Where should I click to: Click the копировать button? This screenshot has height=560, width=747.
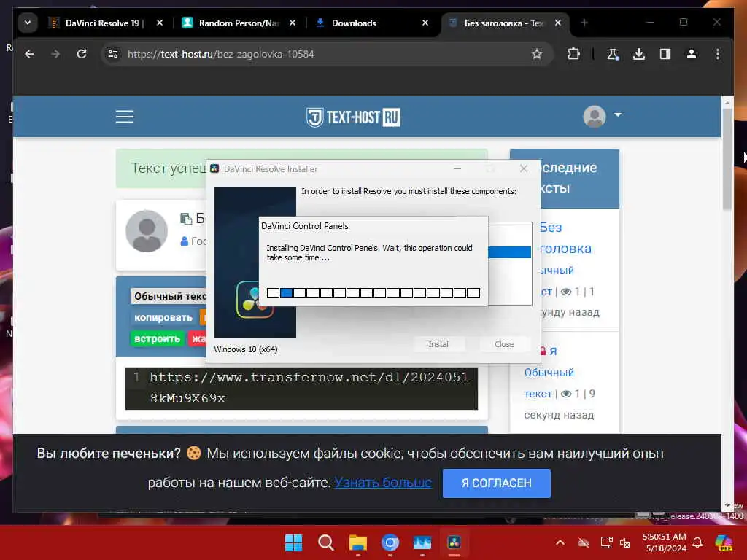(x=163, y=317)
